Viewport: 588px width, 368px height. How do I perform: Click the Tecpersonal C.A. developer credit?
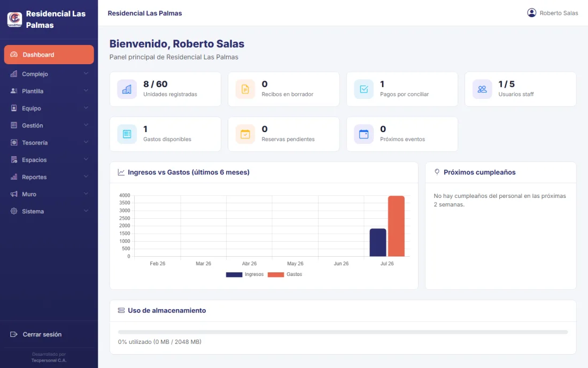tap(49, 361)
